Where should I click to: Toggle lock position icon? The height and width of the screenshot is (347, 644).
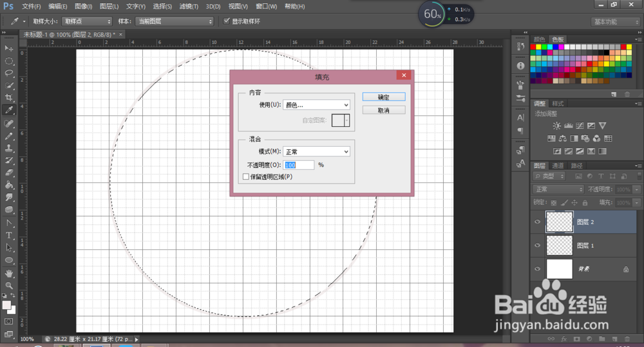574,202
